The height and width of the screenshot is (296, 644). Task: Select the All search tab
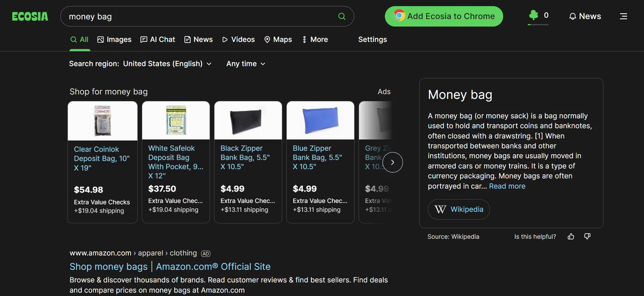(79, 40)
